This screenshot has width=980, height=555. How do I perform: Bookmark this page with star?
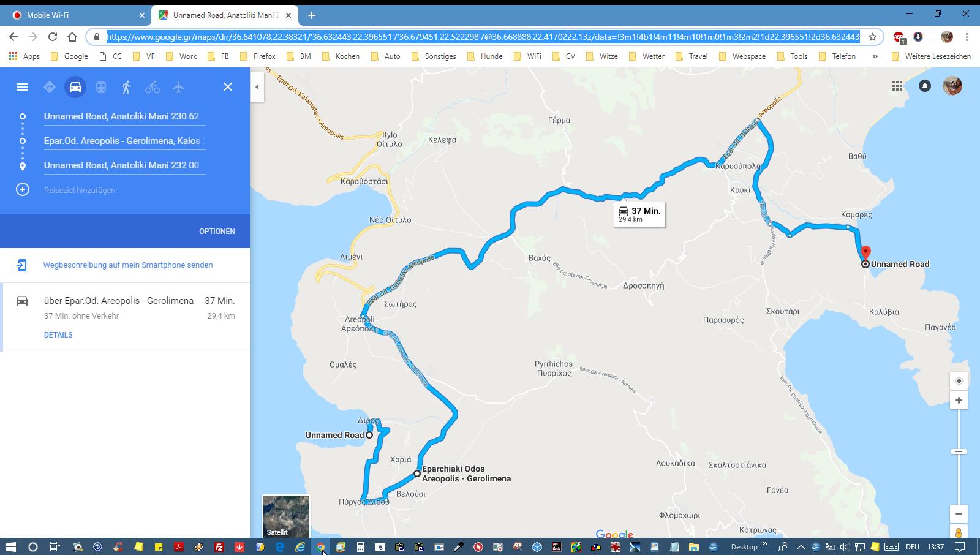(x=872, y=37)
